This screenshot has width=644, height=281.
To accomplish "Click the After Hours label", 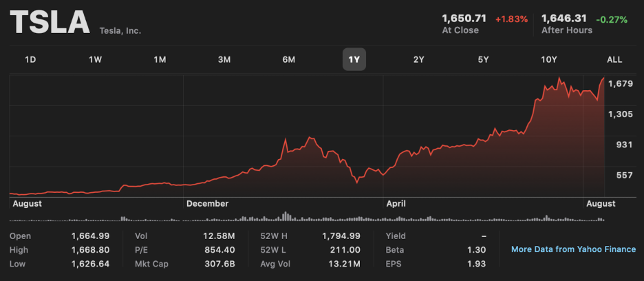I will (567, 30).
